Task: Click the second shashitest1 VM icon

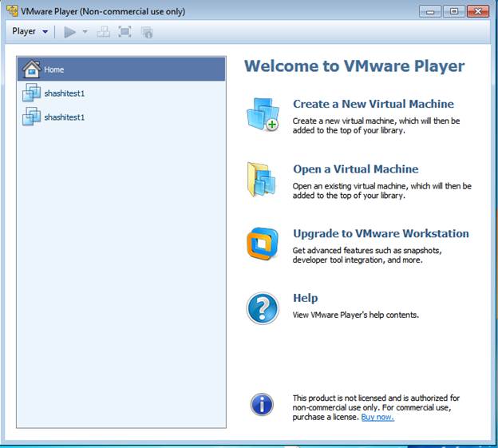Action: [31, 117]
